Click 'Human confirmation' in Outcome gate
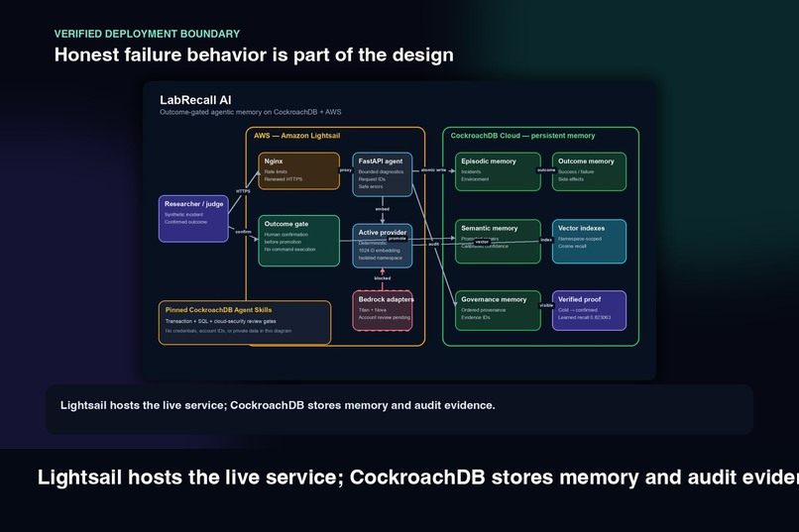The image size is (799, 532). pyautogui.click(x=285, y=234)
